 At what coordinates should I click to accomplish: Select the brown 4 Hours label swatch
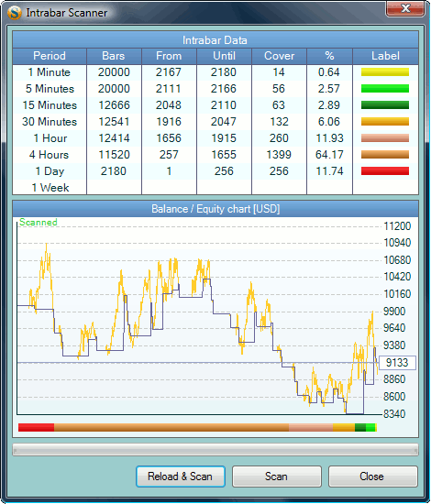[385, 155]
